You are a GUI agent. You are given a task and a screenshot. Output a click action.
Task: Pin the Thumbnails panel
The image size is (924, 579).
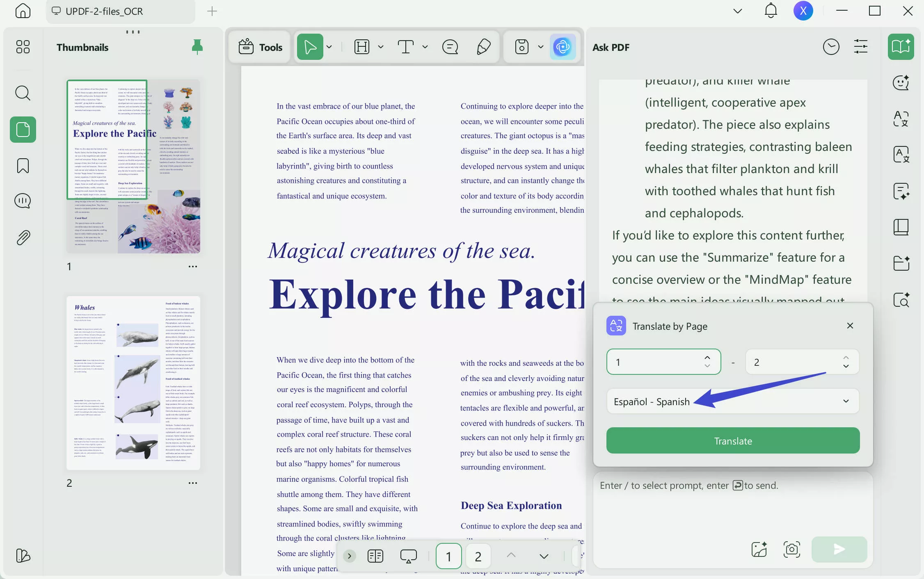point(197,47)
